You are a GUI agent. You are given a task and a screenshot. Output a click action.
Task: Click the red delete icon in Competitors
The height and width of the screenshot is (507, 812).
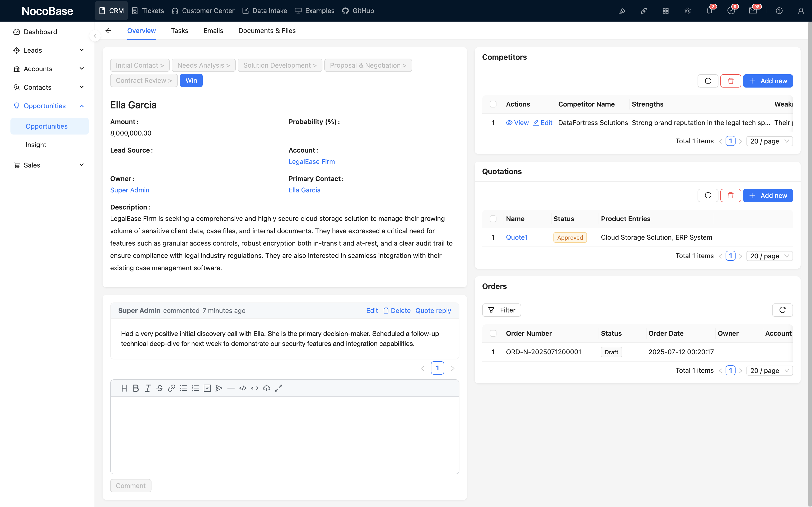coord(731,81)
